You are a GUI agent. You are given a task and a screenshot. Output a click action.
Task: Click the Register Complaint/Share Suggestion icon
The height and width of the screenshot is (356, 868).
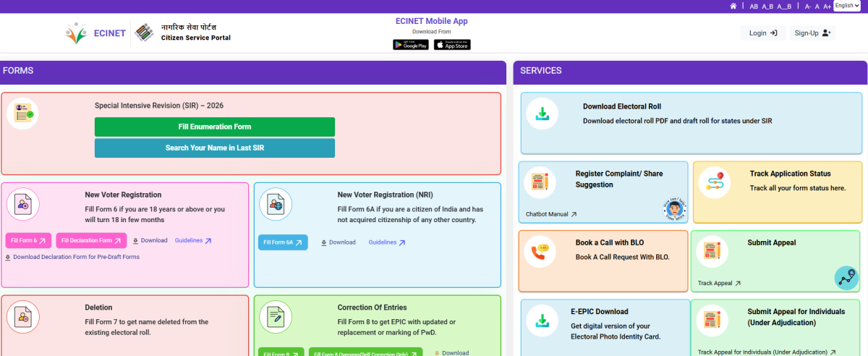pos(540,182)
